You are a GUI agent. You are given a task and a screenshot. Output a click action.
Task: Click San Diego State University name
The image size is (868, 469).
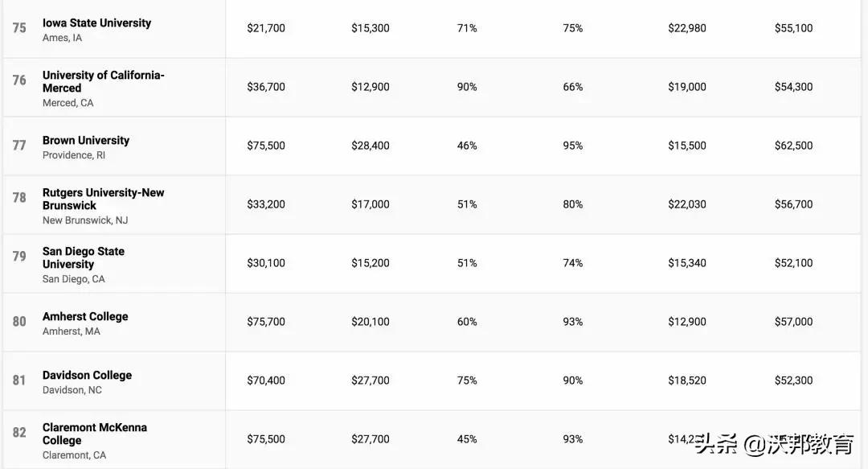point(84,257)
